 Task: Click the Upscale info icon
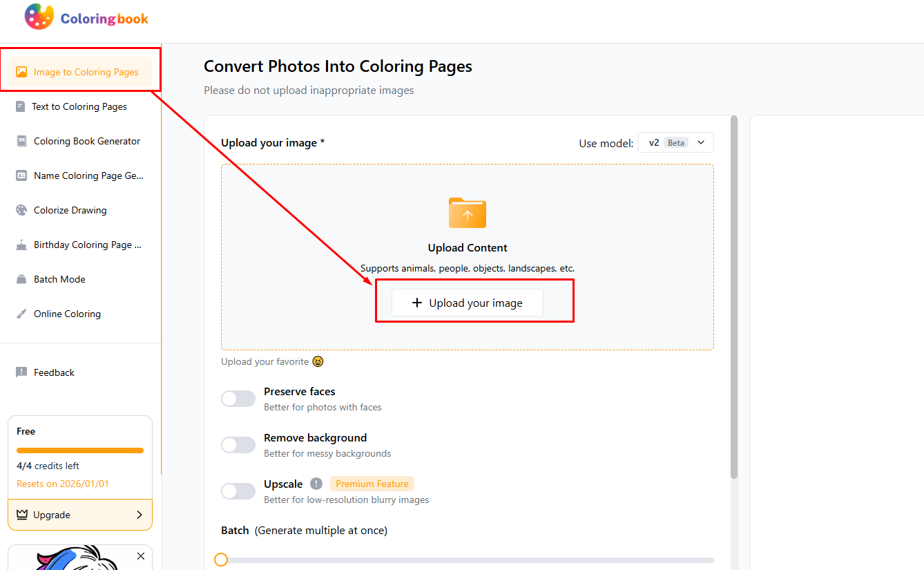click(316, 484)
